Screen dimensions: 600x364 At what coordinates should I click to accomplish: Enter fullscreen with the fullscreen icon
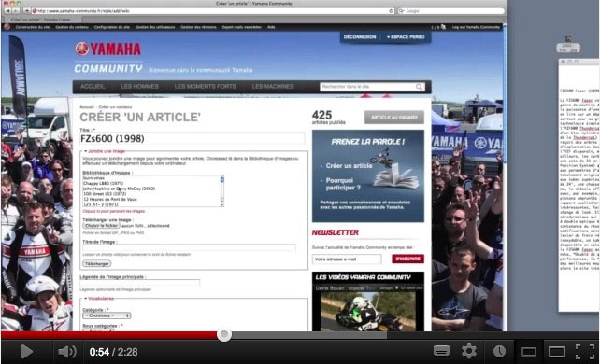(x=585, y=351)
